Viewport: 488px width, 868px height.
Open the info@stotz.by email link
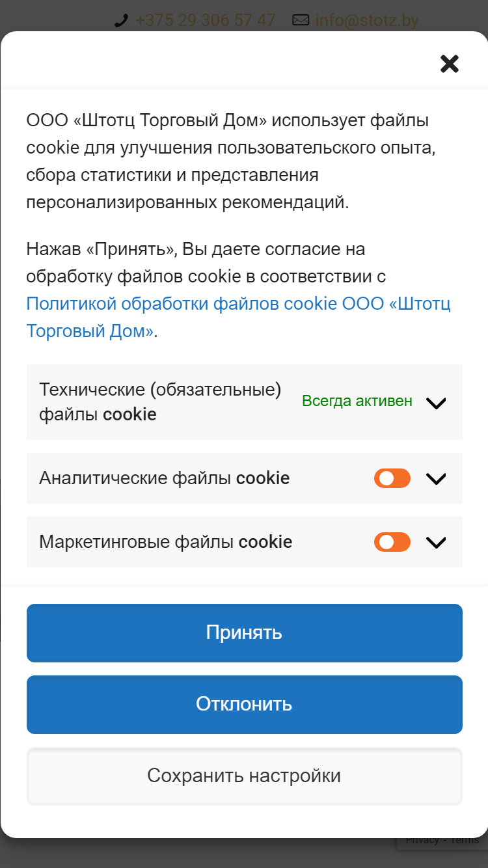point(367,21)
